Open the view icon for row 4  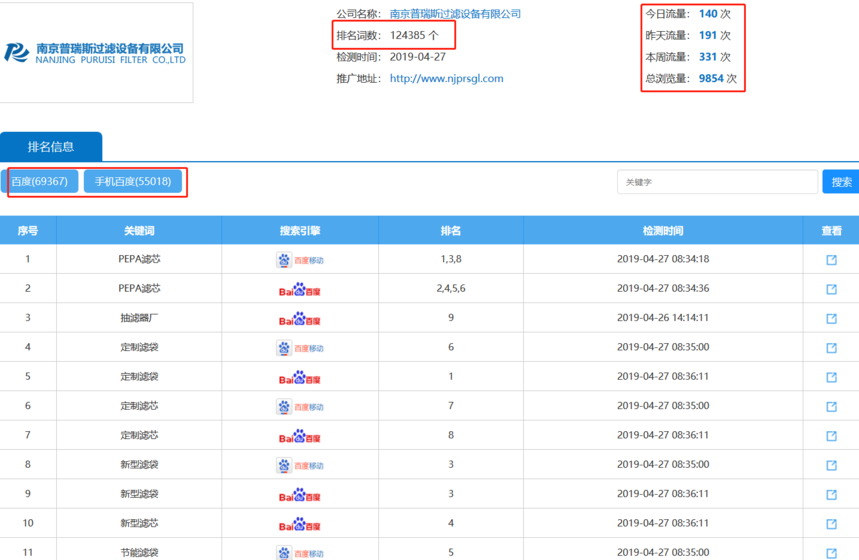[x=831, y=348]
